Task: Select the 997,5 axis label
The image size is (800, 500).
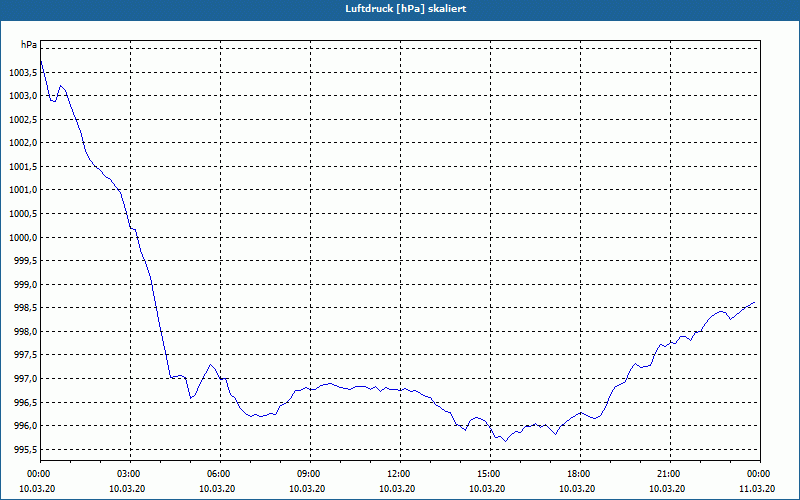Action: (x=25, y=355)
